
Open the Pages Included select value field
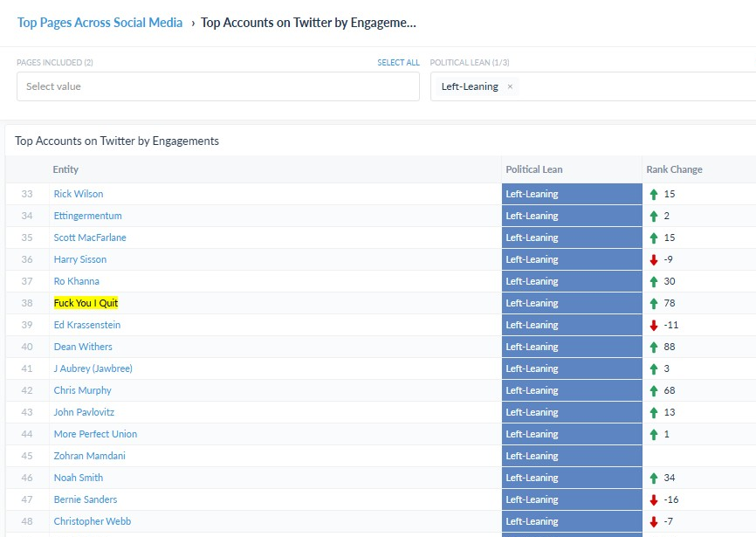pos(218,86)
